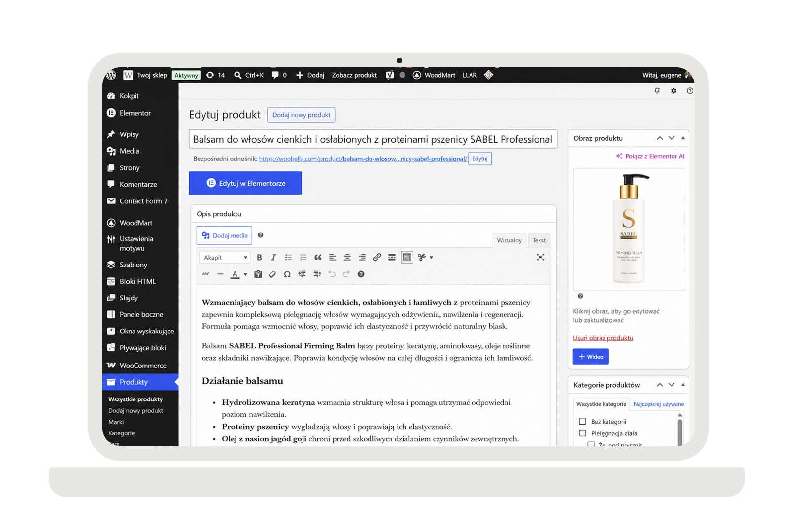
Task: Insert a special character with Omega icon
Action: click(x=287, y=274)
